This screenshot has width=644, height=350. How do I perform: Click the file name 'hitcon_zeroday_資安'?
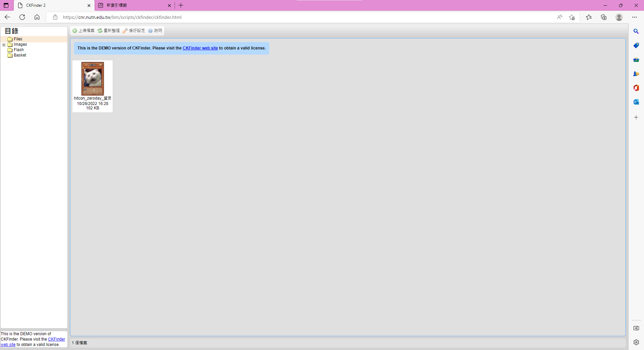click(x=93, y=98)
